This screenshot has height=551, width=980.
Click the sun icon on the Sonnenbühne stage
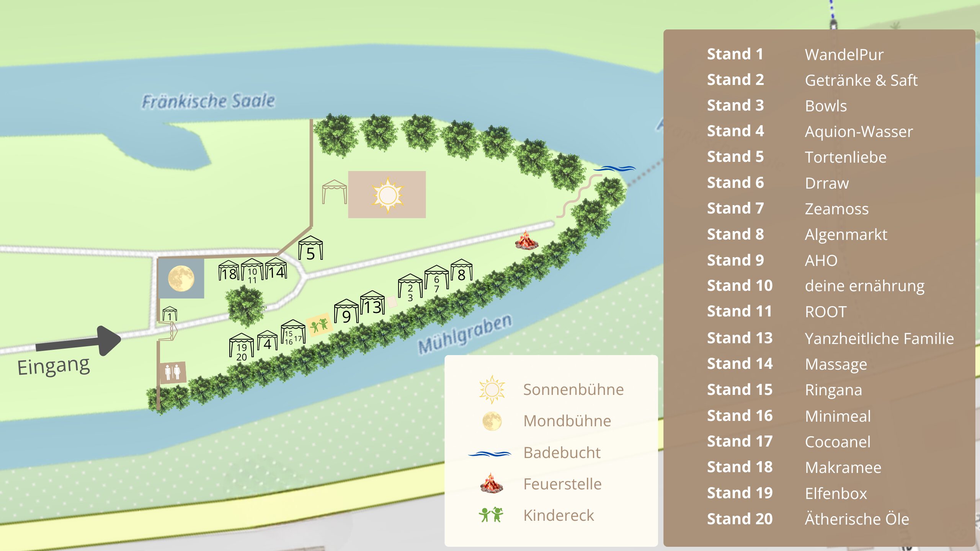coord(387,195)
